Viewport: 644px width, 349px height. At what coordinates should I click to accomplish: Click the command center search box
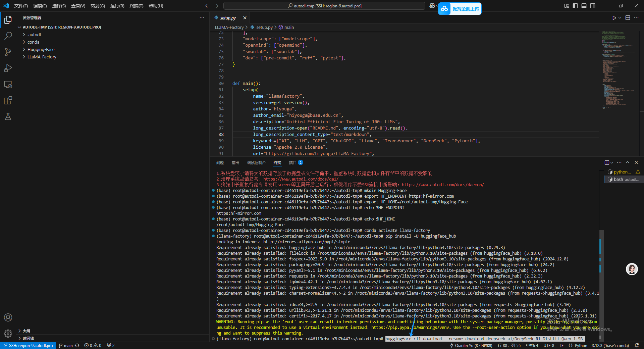(324, 6)
